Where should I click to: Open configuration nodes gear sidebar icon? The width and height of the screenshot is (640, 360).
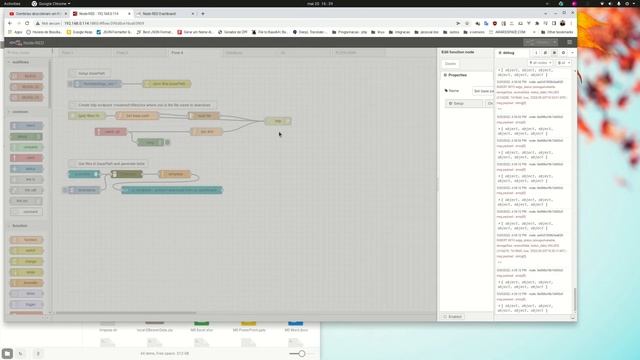(563, 53)
